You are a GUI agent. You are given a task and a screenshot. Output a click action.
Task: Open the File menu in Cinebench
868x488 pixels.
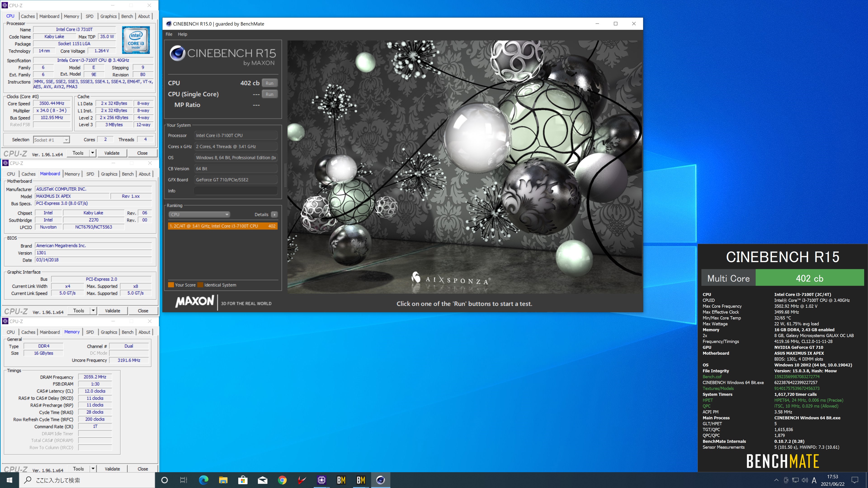pyautogui.click(x=169, y=34)
